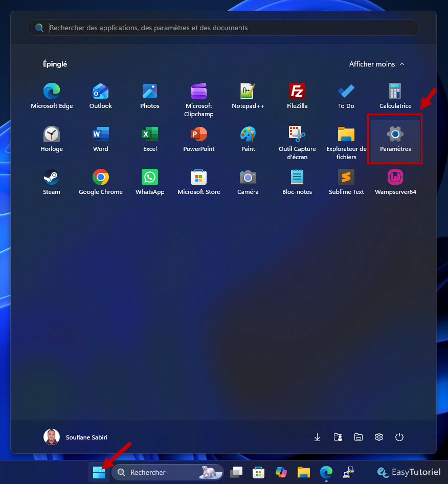The height and width of the screenshot is (484, 448).
Task: Open File Explorer shortcut beside power button
Action: pyautogui.click(x=358, y=437)
